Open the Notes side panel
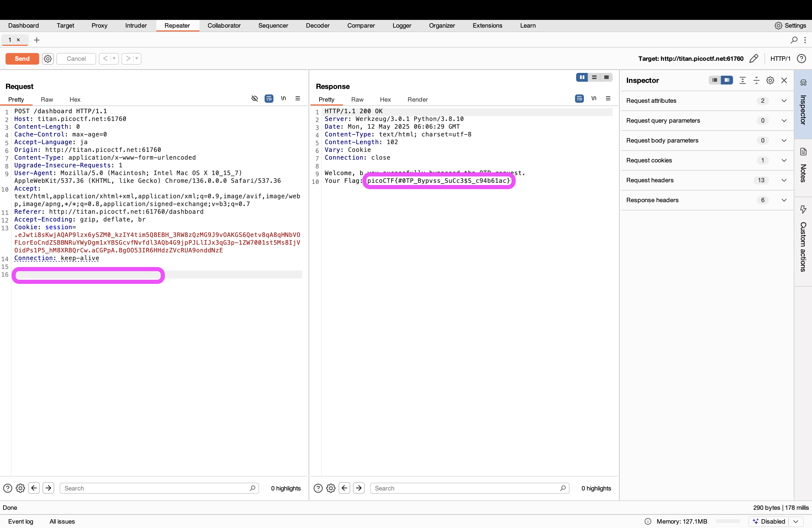812x528 pixels. tap(803, 167)
